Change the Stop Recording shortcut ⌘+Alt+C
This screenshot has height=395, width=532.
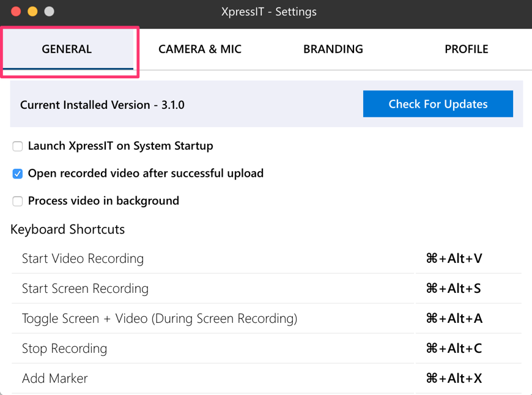[454, 349]
